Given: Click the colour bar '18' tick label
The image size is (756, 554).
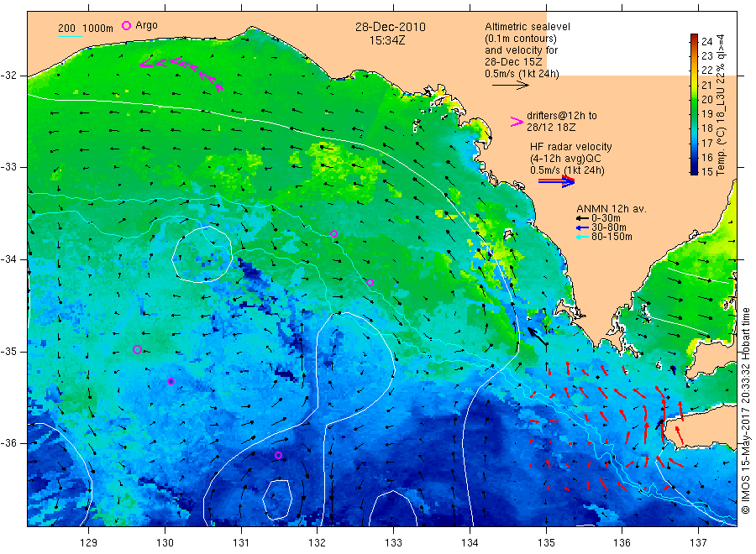Looking at the screenshot, I should pos(706,128).
